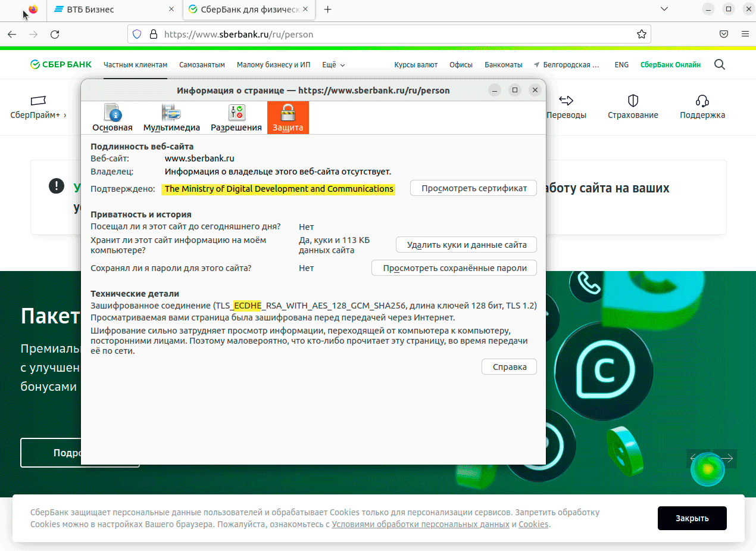This screenshot has height=551, width=756.
Task: Switch to the Мультимедиа tab in page info
Action: pyautogui.click(x=171, y=117)
